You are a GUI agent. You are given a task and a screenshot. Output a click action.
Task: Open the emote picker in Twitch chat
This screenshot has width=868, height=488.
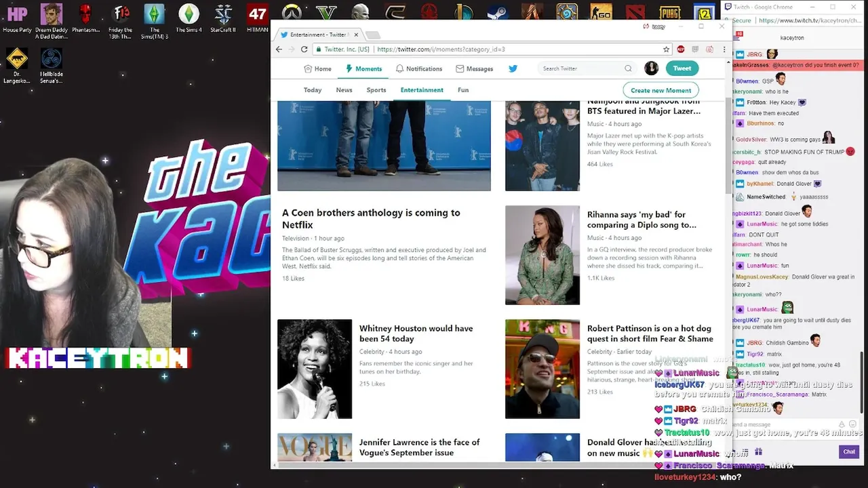point(852,424)
